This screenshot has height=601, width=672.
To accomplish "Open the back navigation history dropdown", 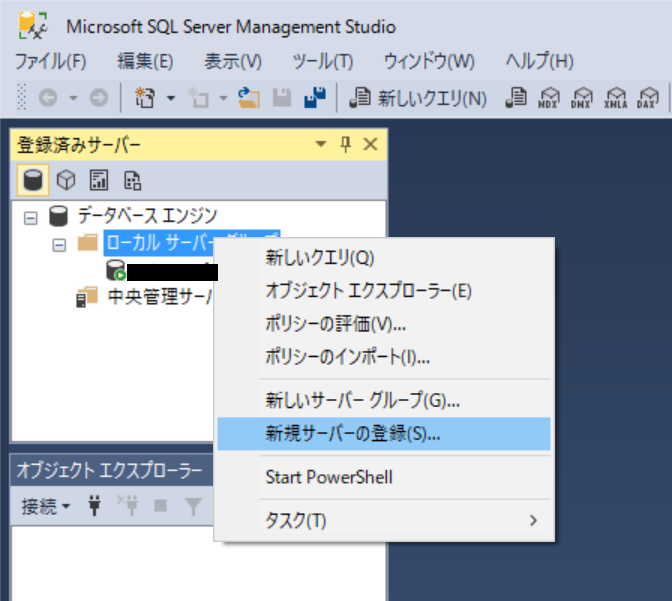I will pos(73,98).
